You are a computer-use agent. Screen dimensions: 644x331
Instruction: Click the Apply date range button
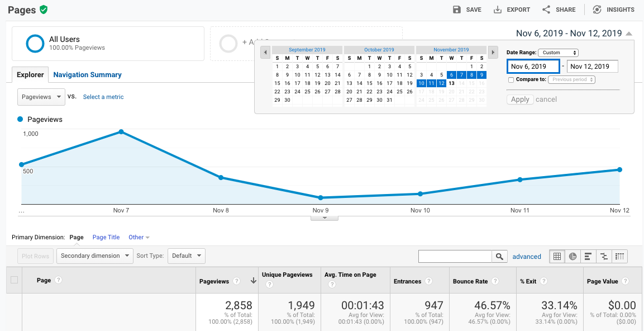click(x=520, y=100)
